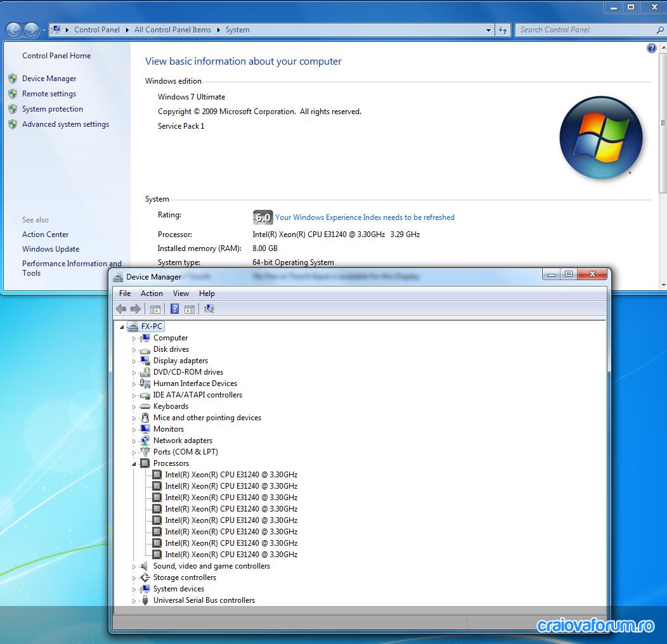Open the recent pages dropdown arrow
Image resolution: width=667 pixels, height=644 pixels.
coord(43,30)
